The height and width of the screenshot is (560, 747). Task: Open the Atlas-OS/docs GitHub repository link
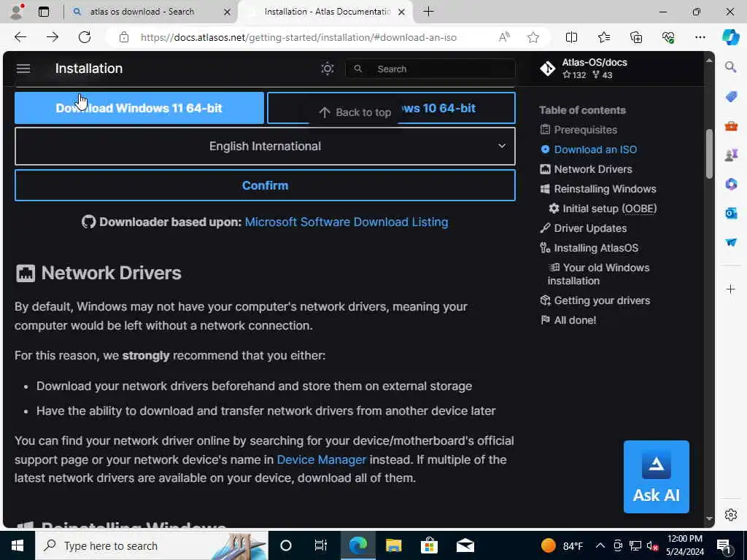pyautogui.click(x=584, y=69)
